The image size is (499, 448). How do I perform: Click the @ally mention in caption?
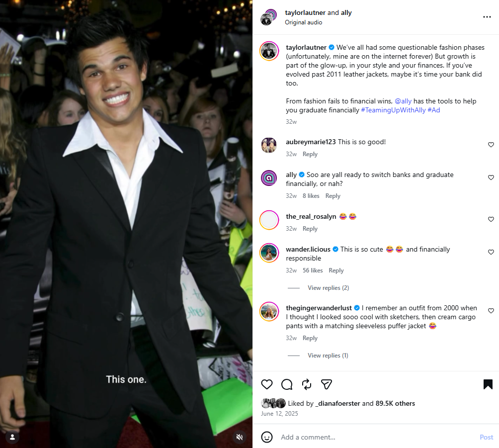pyautogui.click(x=403, y=101)
